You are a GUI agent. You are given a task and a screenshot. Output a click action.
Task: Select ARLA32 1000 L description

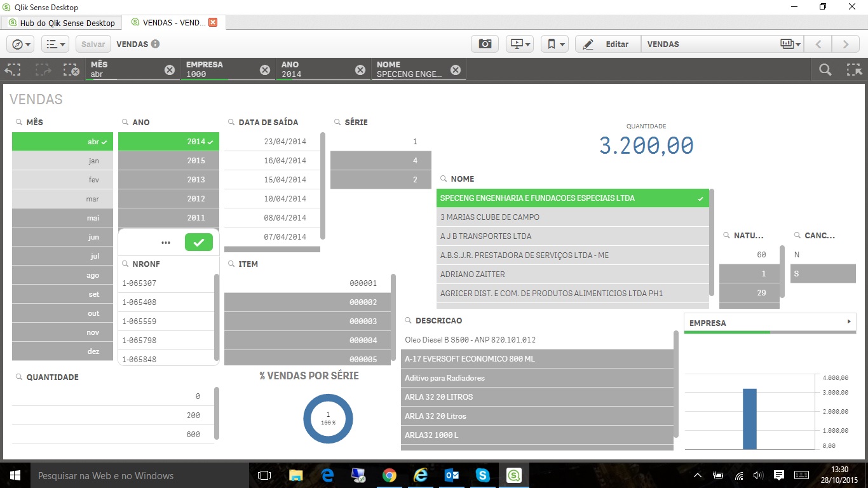tap(537, 435)
